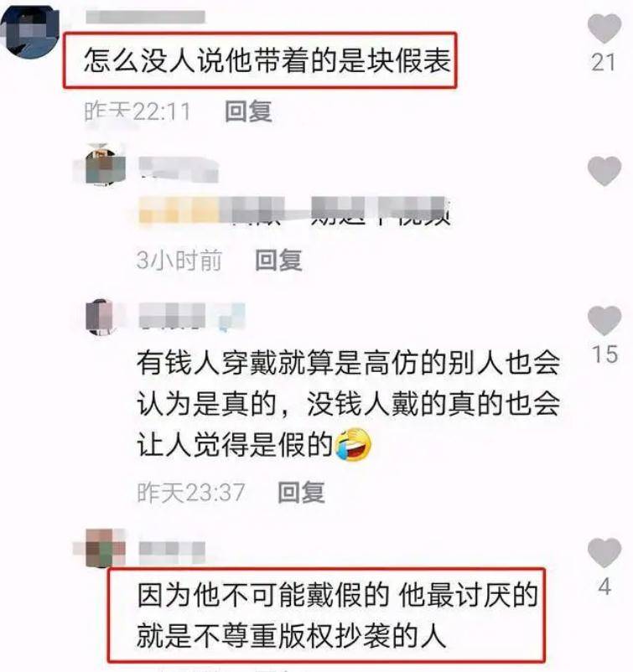Tap 回复 next to 昨天23:37

pyautogui.click(x=301, y=492)
